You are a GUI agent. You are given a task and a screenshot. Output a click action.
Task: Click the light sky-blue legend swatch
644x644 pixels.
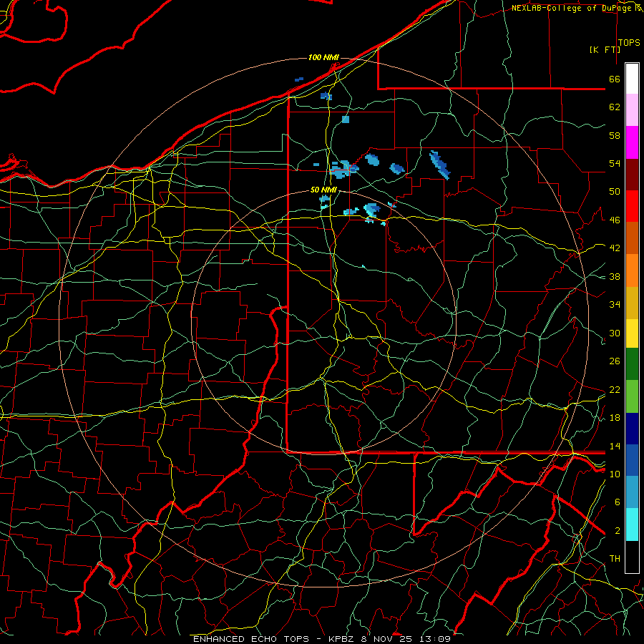pyautogui.click(x=632, y=492)
